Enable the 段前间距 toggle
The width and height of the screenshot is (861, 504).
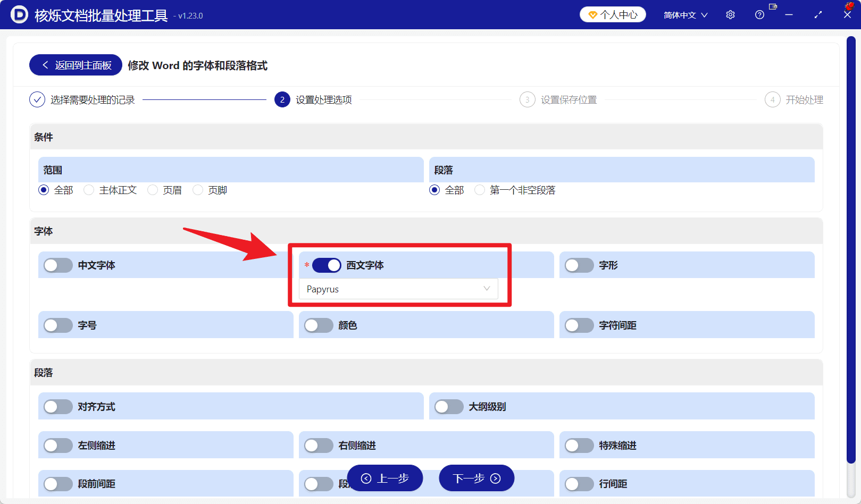tap(58, 484)
